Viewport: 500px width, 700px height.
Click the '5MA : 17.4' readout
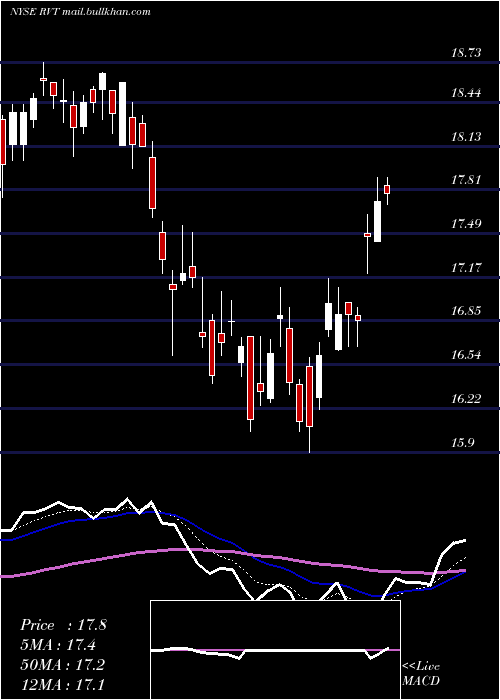point(58,645)
